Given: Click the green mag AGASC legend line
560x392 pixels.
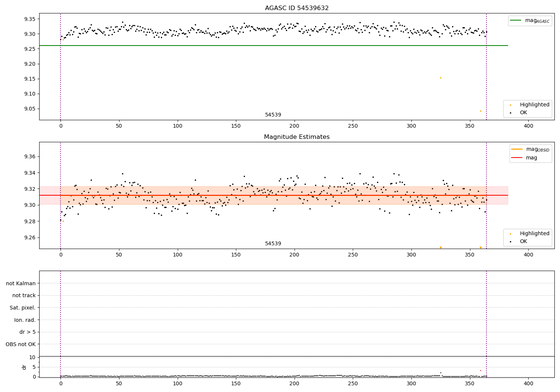Looking at the screenshot, I should [516, 21].
